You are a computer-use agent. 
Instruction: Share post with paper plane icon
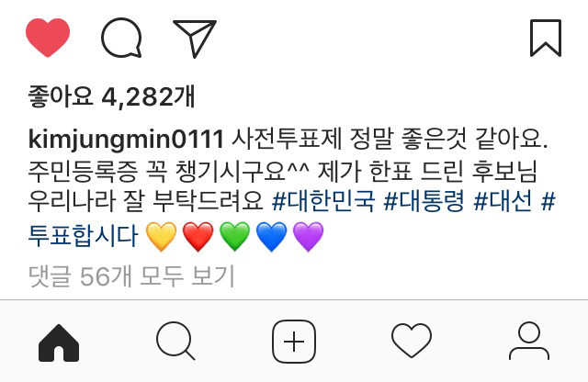[194, 39]
